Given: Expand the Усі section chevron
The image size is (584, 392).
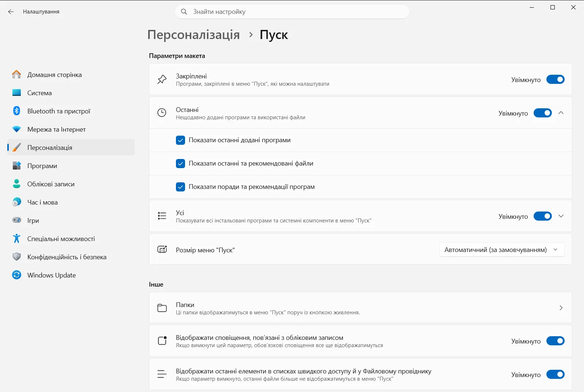Looking at the screenshot, I should click(561, 216).
